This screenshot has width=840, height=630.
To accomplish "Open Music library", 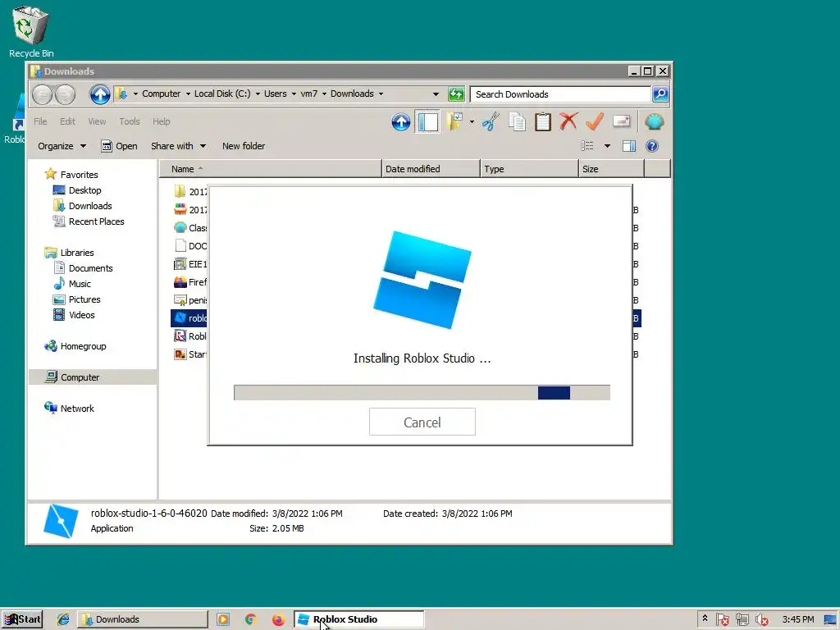I will click(80, 283).
